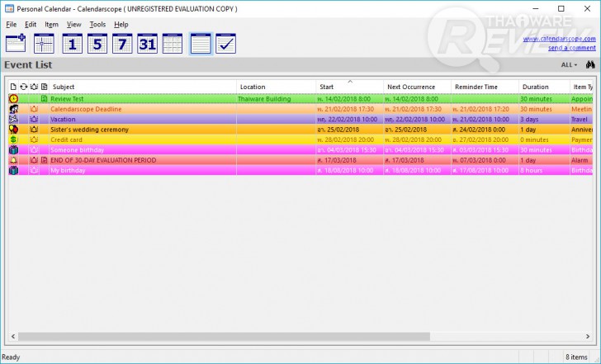Click Credit card's 0 minutes duration cell
The height and width of the screenshot is (364, 601).
[545, 139]
